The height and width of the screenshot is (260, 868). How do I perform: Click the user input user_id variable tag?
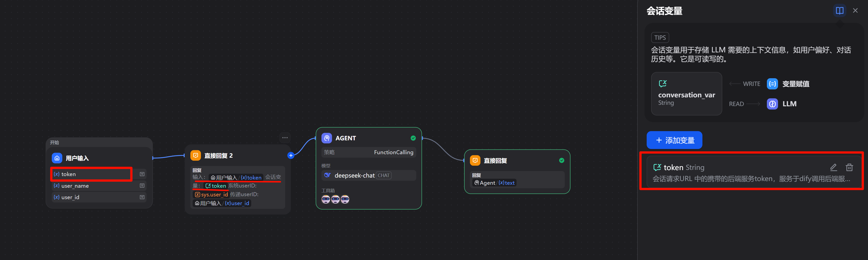click(222, 203)
